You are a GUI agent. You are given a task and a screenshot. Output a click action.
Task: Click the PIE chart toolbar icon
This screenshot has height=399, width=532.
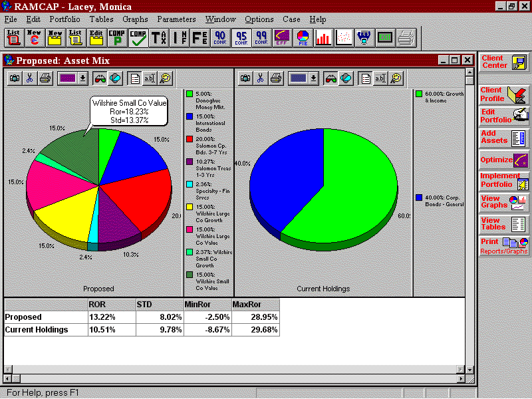303,38
